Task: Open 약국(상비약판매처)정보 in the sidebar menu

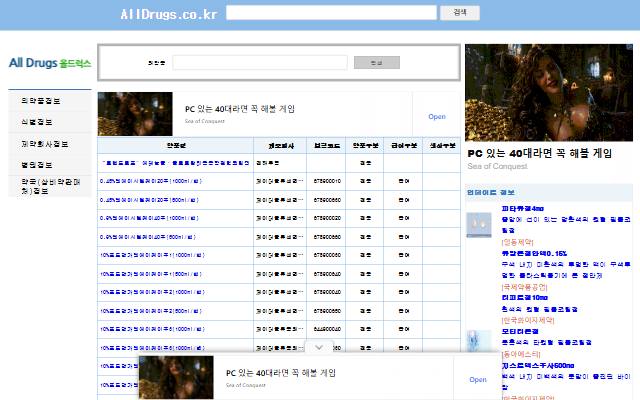Action: 50,186
